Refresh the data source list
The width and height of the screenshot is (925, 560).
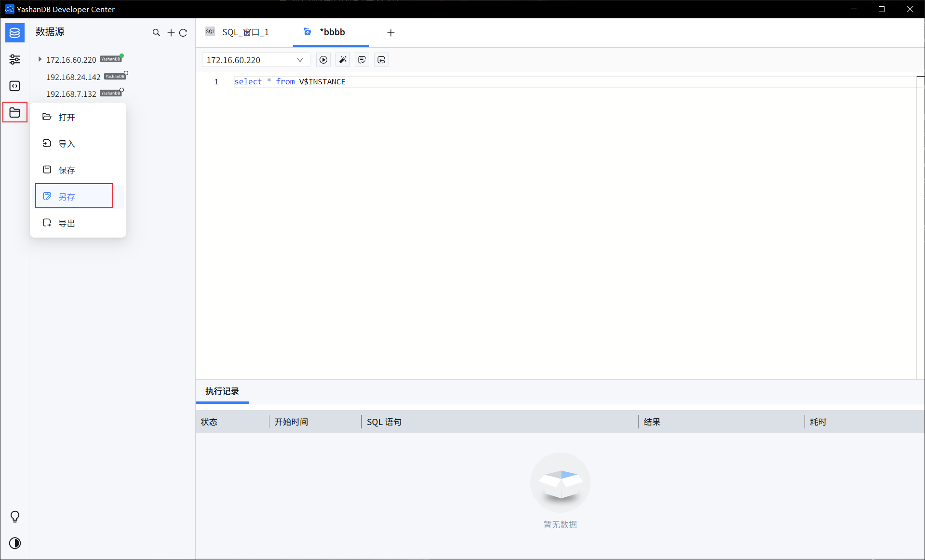point(183,32)
